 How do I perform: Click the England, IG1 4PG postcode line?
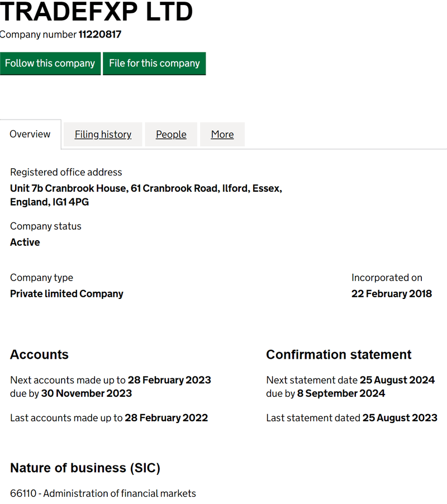coord(50,202)
